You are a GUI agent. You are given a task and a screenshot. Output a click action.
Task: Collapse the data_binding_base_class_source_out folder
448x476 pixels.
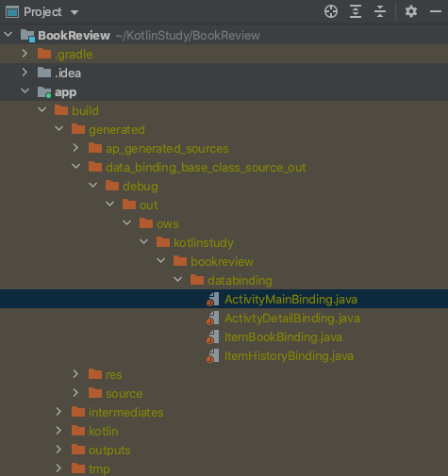(x=76, y=167)
